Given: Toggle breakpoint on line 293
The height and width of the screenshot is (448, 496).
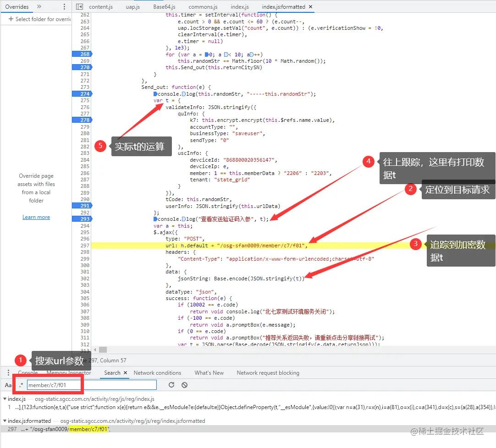Looking at the screenshot, I should 82,219.
